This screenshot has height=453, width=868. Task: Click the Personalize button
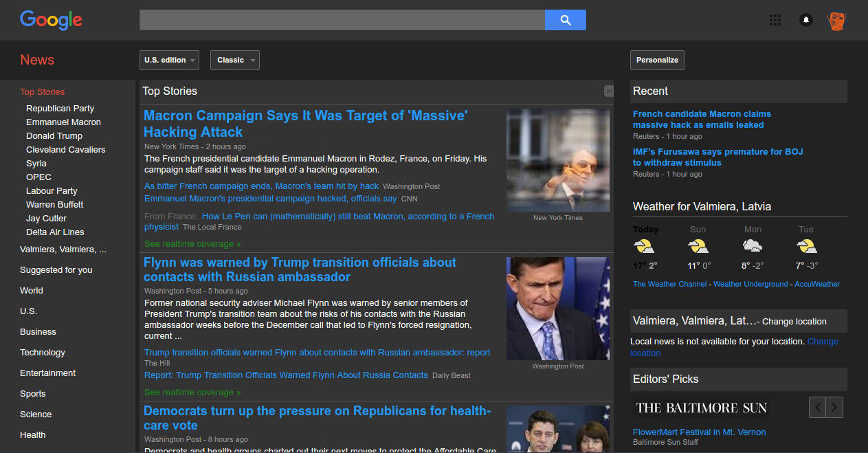pos(657,60)
